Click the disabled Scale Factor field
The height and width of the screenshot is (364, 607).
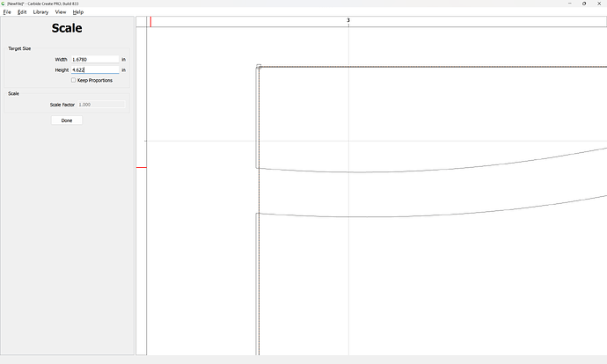[100, 105]
